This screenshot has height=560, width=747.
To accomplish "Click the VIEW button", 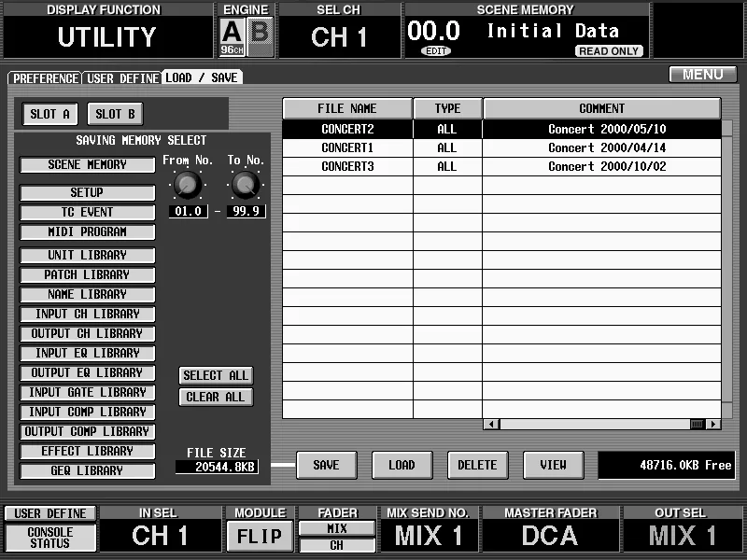I will 553,465.
